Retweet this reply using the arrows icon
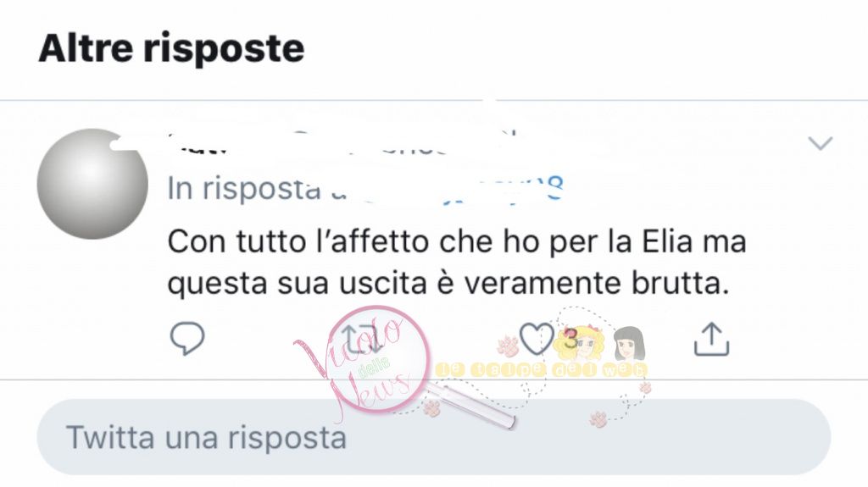The image size is (868, 487). 363,338
